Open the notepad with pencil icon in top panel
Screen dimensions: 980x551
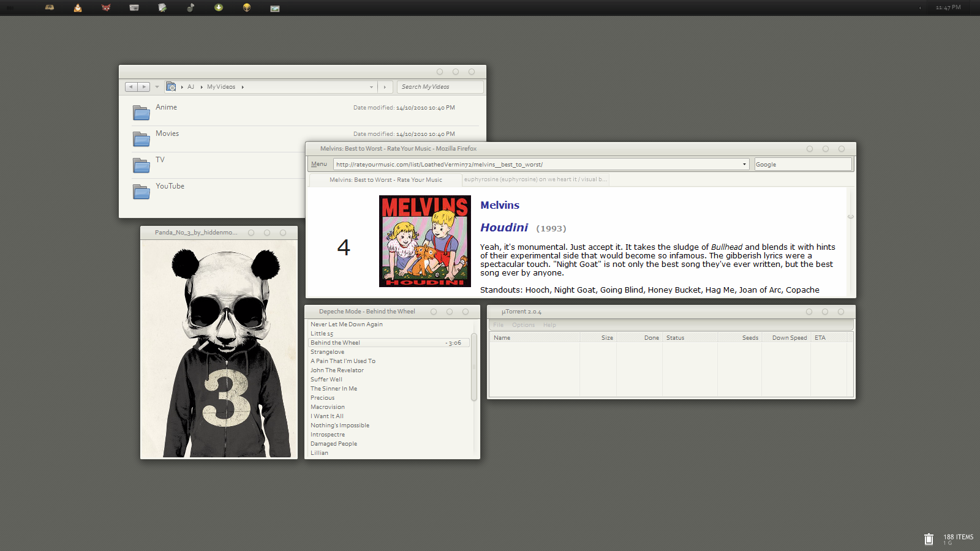162,8
